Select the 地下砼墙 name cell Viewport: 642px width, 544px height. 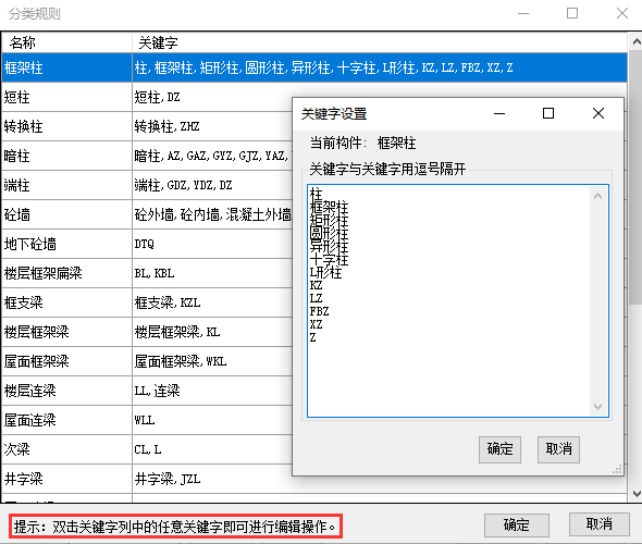click(x=67, y=244)
